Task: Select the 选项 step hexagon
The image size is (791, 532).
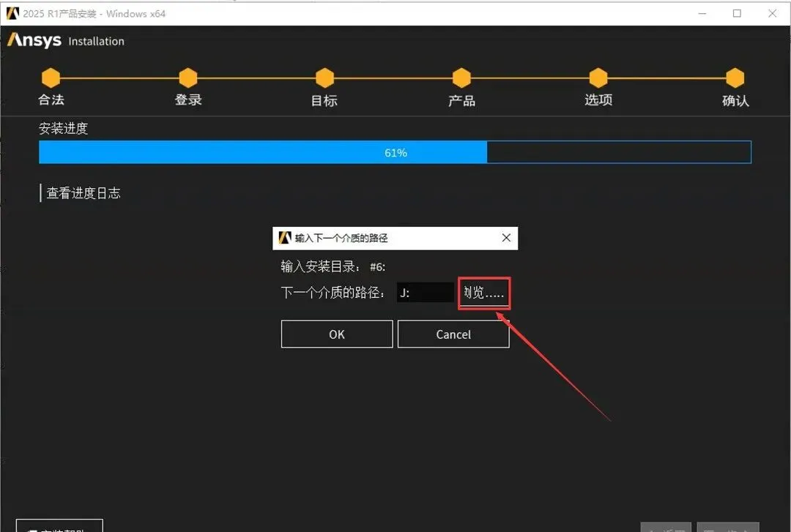Action: point(598,78)
